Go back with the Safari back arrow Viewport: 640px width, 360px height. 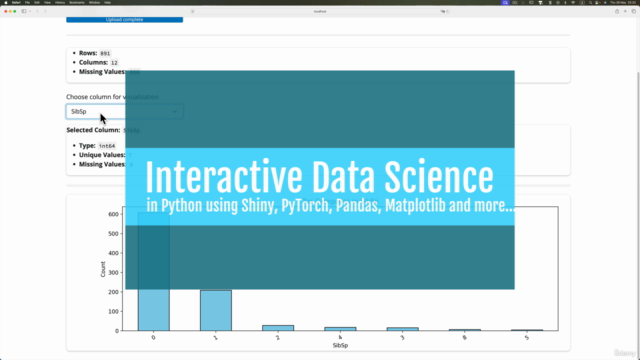38,11
